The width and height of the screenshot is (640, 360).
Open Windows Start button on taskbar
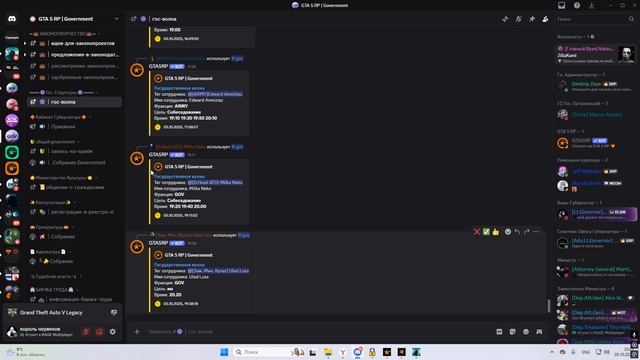pyautogui.click(x=224, y=352)
